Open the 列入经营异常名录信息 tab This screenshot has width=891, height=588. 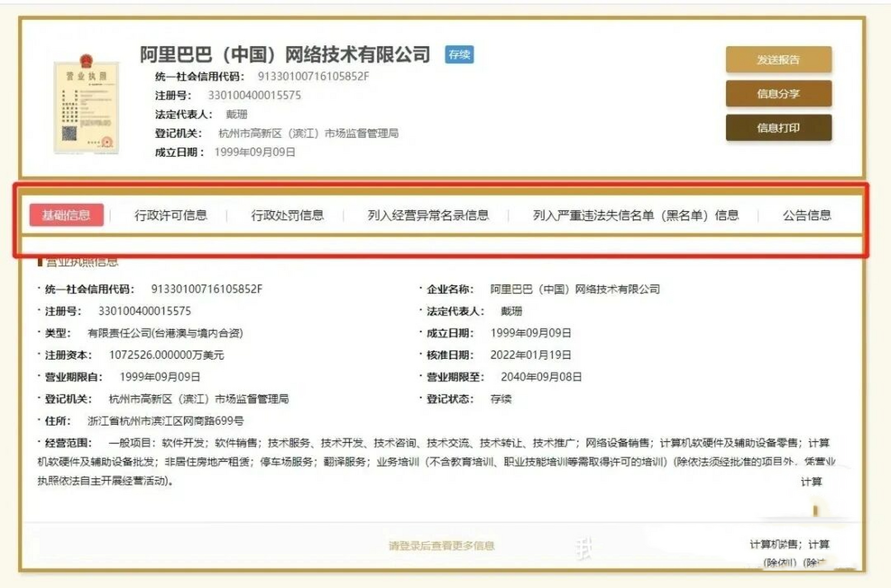click(x=428, y=215)
